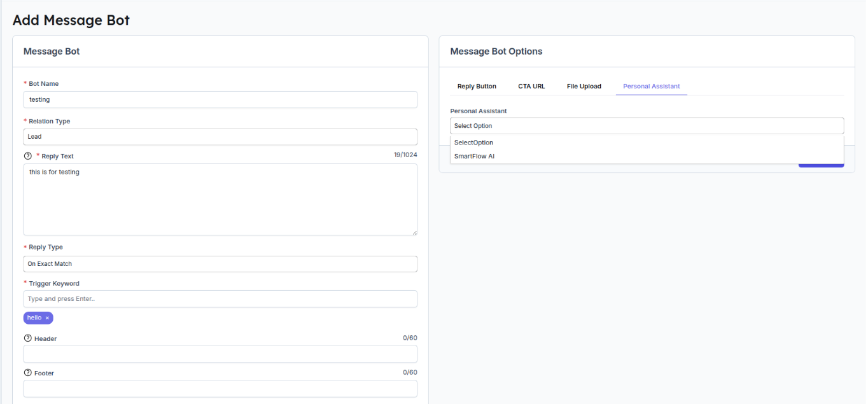
Task: Click the Reply Text resize handle
Action: (414, 232)
